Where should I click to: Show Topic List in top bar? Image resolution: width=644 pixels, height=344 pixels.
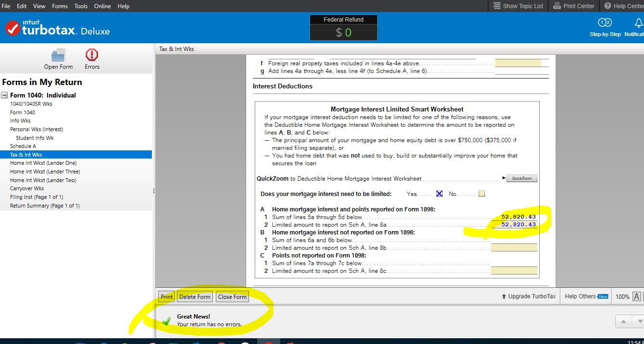tap(518, 6)
